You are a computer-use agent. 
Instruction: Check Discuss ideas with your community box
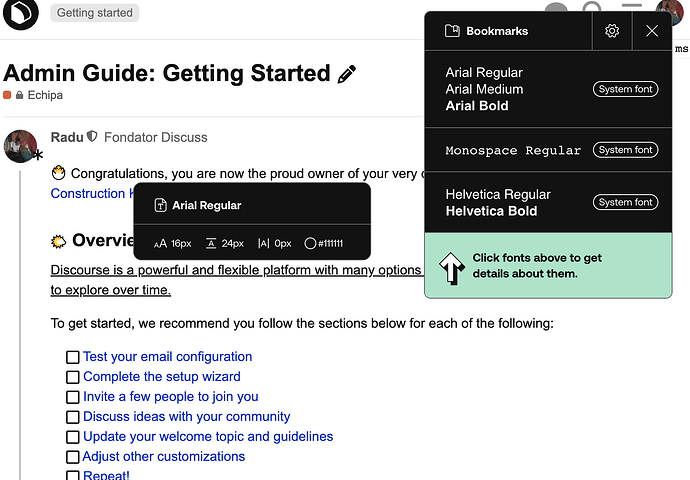(x=73, y=417)
